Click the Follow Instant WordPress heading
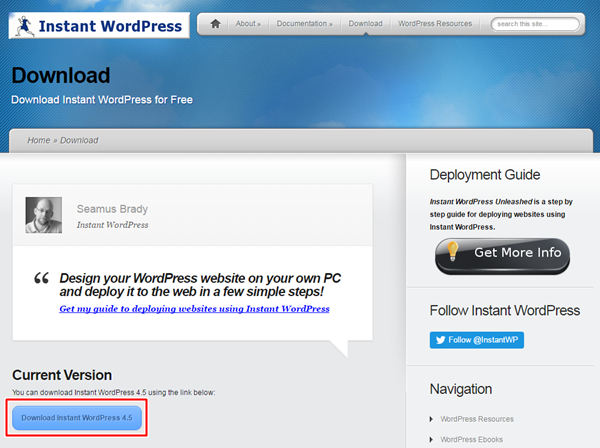600x448 pixels. click(505, 311)
